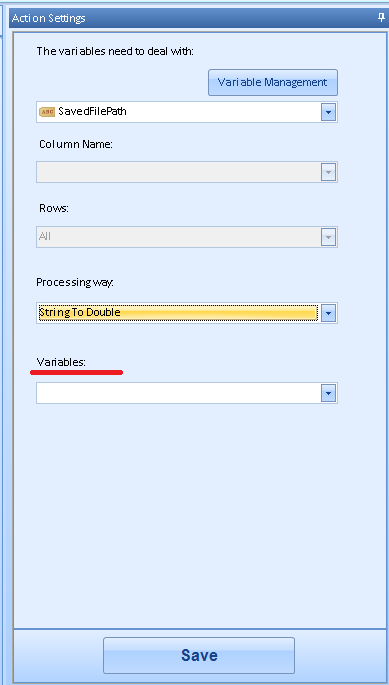
Task: Pin the Action Settings panel
Action: (x=381, y=17)
